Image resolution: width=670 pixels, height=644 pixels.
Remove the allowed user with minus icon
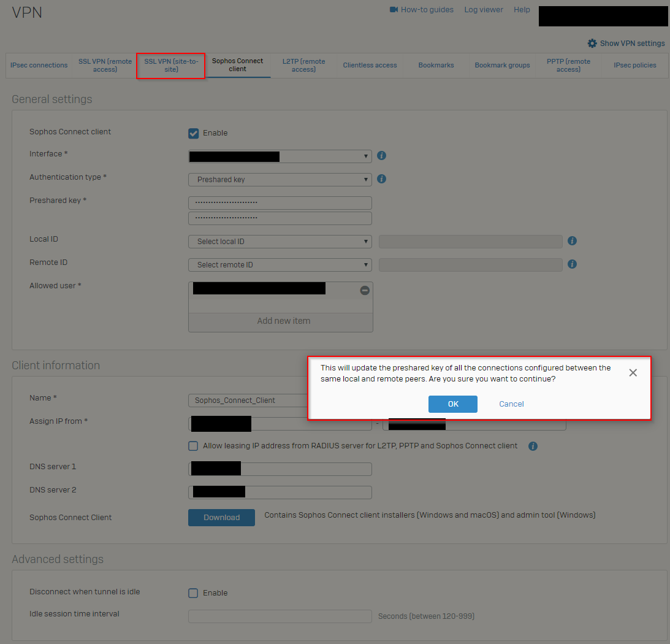click(365, 290)
